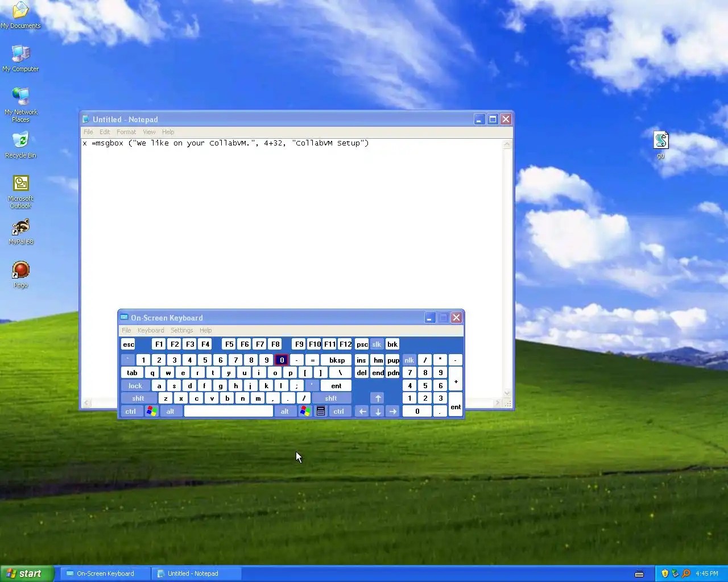Click the tab key

click(132, 373)
